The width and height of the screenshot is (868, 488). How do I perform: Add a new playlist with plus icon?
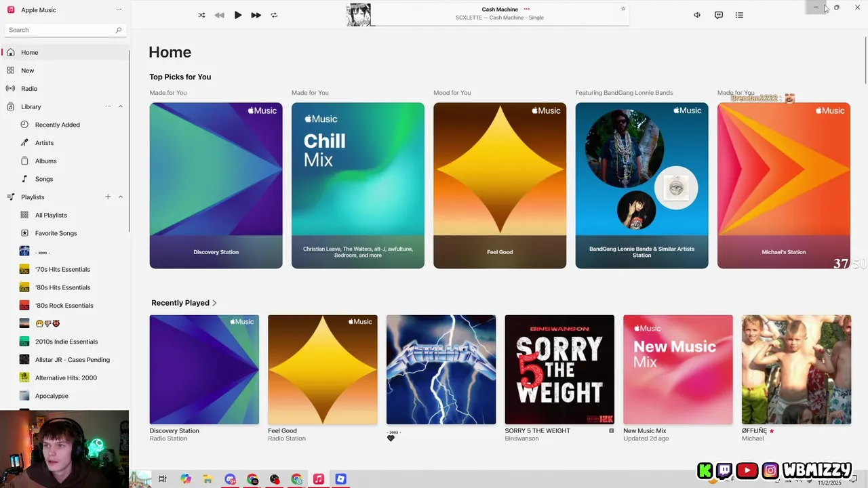[x=108, y=197]
